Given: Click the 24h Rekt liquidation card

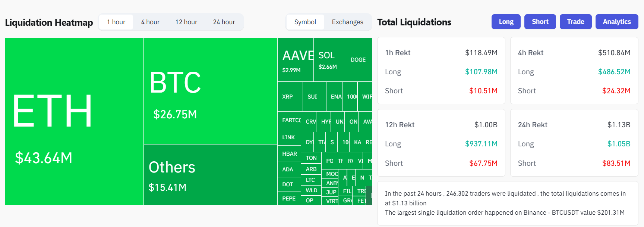Looking at the screenshot, I should 574,143.
